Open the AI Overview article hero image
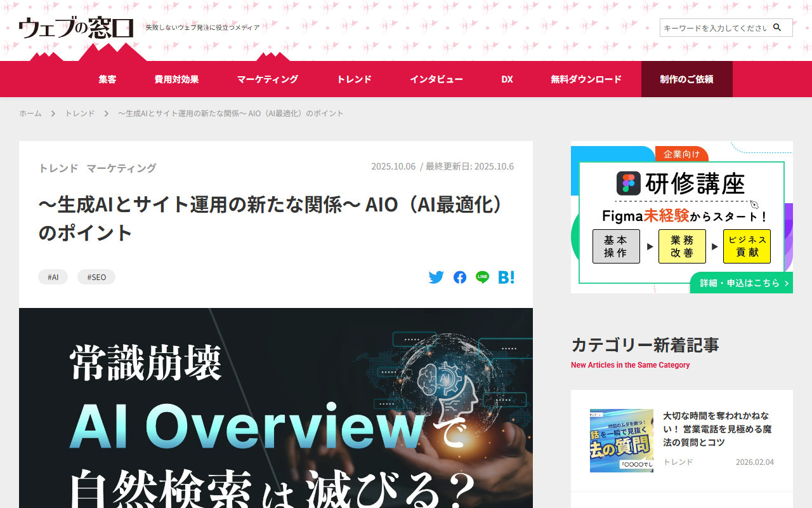812x508 pixels. 276,408
